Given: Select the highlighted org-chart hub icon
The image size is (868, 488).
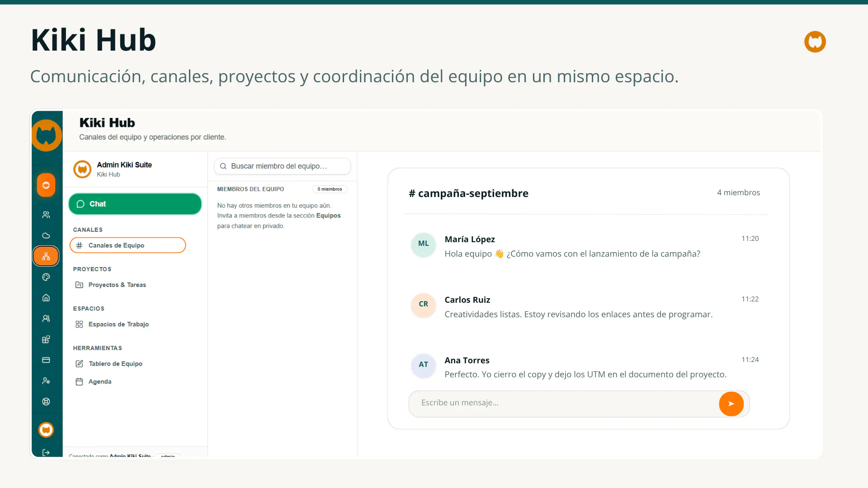Looking at the screenshot, I should pyautogui.click(x=46, y=256).
